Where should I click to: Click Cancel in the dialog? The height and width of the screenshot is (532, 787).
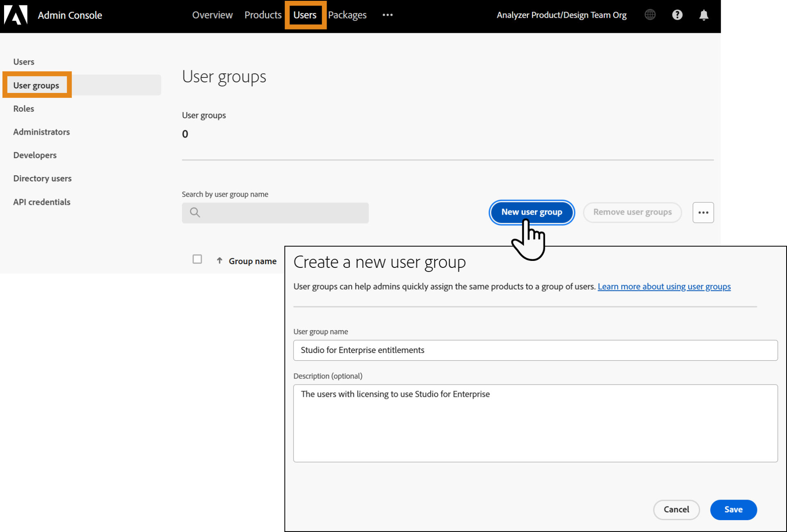(x=676, y=509)
